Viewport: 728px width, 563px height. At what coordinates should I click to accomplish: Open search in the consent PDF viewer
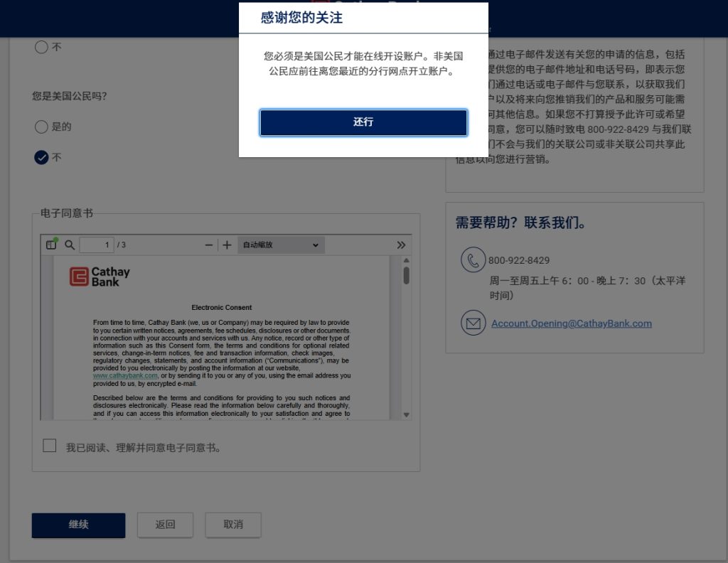pyautogui.click(x=68, y=245)
